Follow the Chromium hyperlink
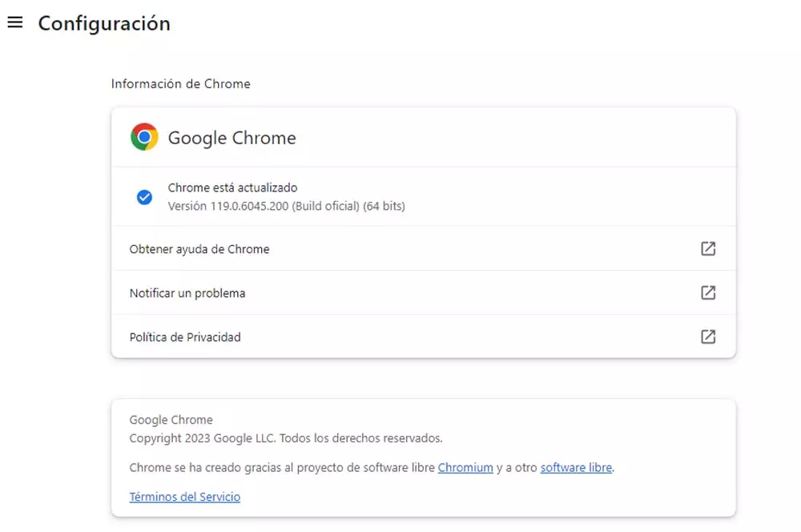The height and width of the screenshot is (532, 801). pyautogui.click(x=465, y=467)
